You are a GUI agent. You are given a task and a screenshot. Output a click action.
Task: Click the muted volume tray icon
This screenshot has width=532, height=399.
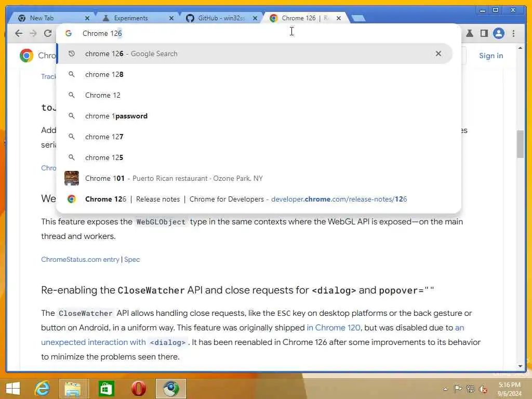483,389
